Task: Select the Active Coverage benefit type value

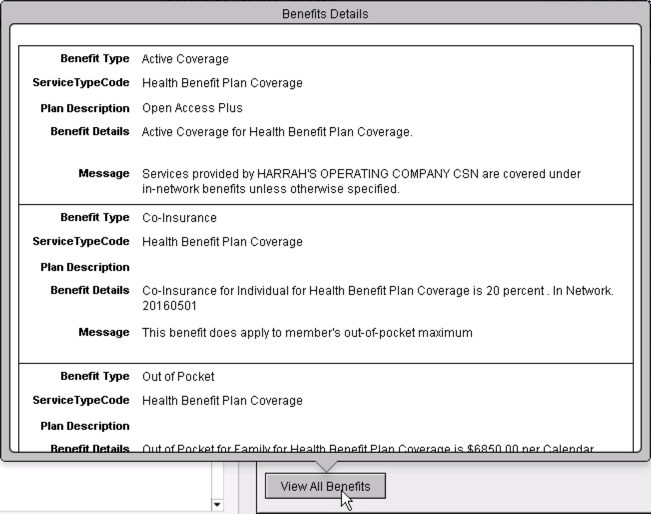Action: [185, 59]
